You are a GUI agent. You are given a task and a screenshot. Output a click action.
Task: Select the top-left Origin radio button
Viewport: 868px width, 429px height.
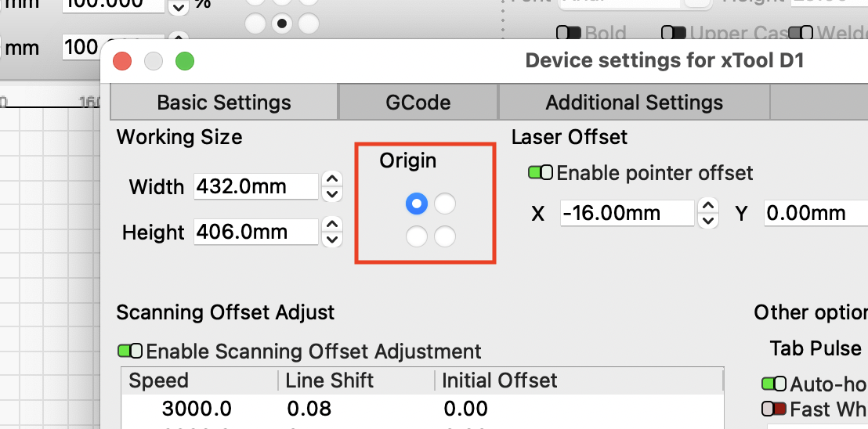pos(417,204)
